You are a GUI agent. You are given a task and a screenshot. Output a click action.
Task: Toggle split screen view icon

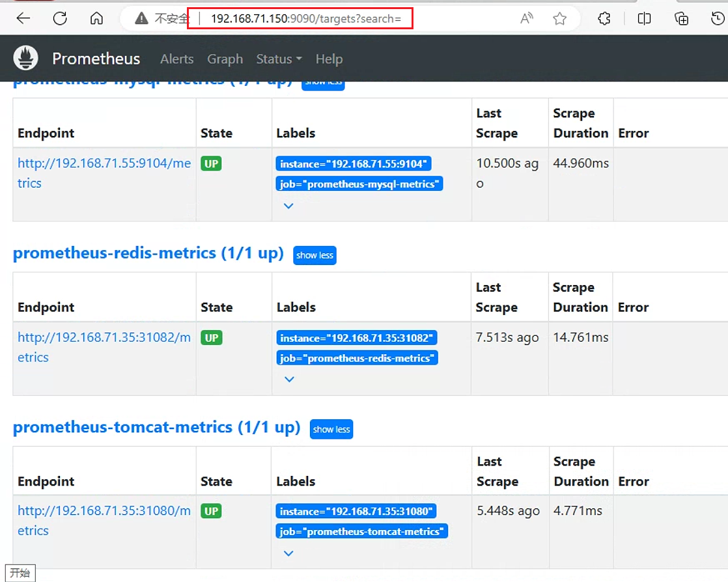[x=644, y=19]
